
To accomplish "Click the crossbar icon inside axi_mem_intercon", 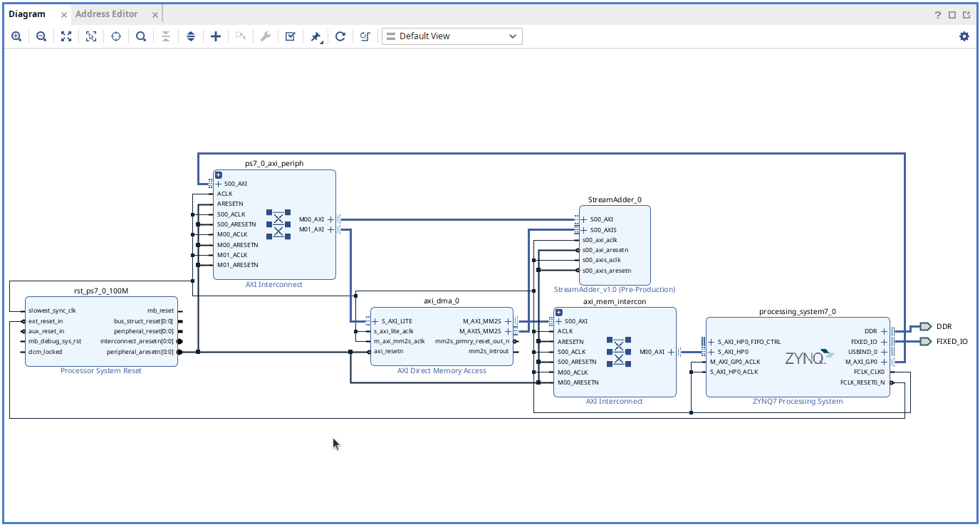I will coord(619,352).
